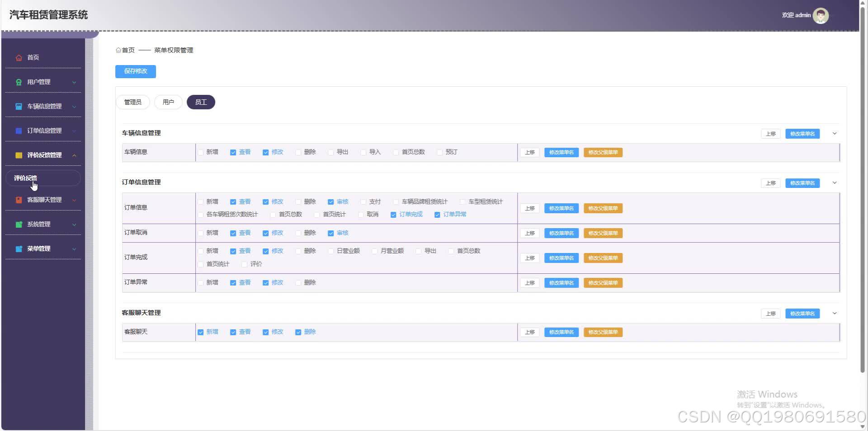Click the 车辆信息管理 sidebar icon

[x=19, y=107]
